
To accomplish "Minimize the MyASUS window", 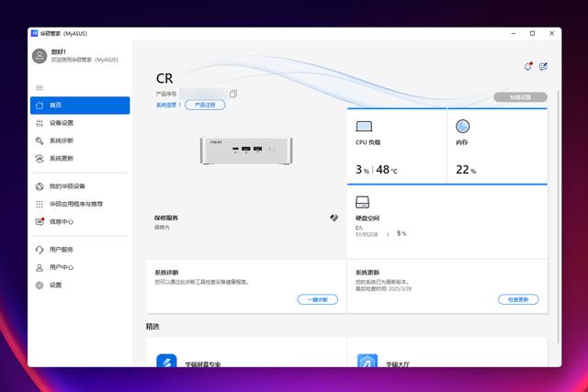I will pos(514,33).
